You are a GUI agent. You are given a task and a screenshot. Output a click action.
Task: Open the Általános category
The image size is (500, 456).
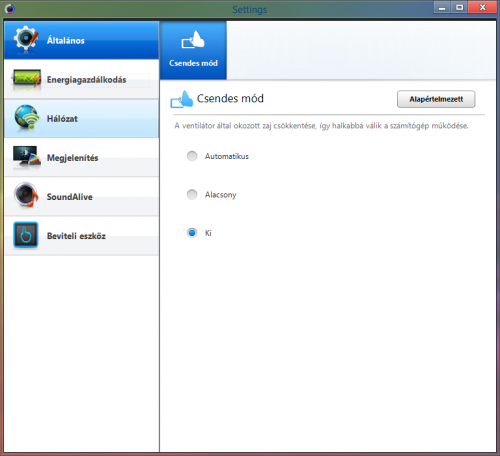pos(82,40)
